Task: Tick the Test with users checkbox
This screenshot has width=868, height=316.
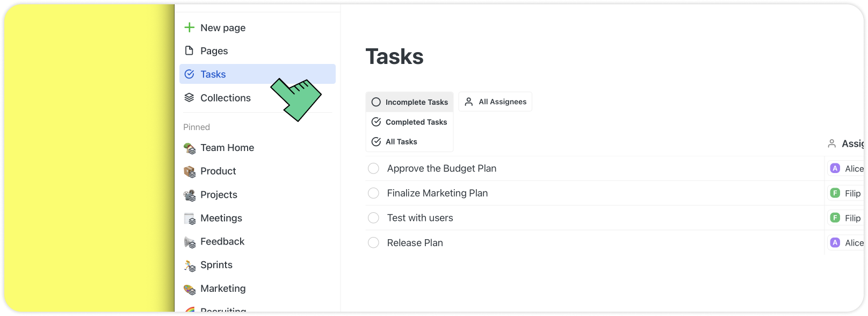Action: 373,218
